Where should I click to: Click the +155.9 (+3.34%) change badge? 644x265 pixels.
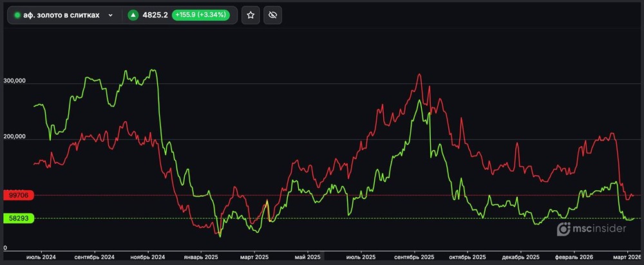click(200, 15)
